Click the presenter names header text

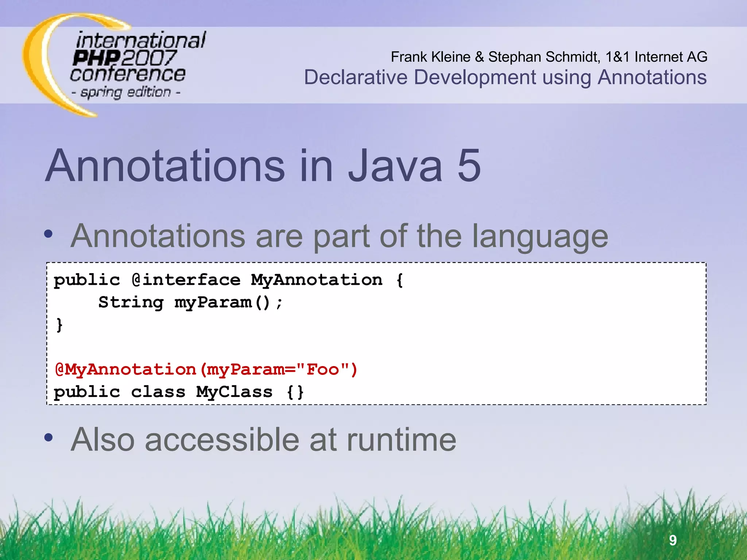point(549,57)
